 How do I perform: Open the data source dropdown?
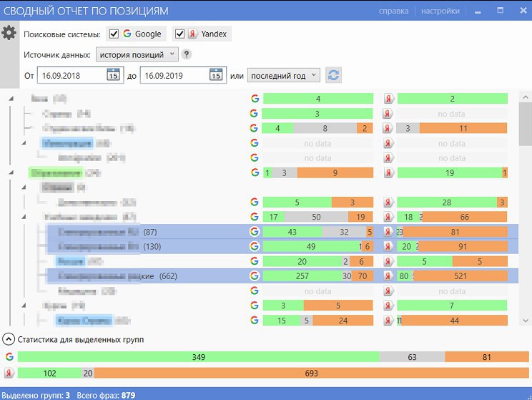tap(137, 54)
